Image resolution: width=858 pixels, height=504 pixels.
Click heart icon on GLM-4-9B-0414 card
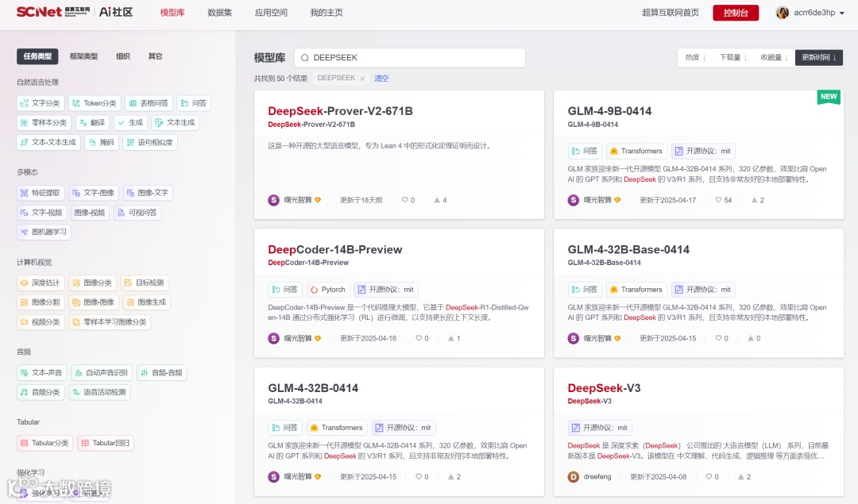[718, 200]
